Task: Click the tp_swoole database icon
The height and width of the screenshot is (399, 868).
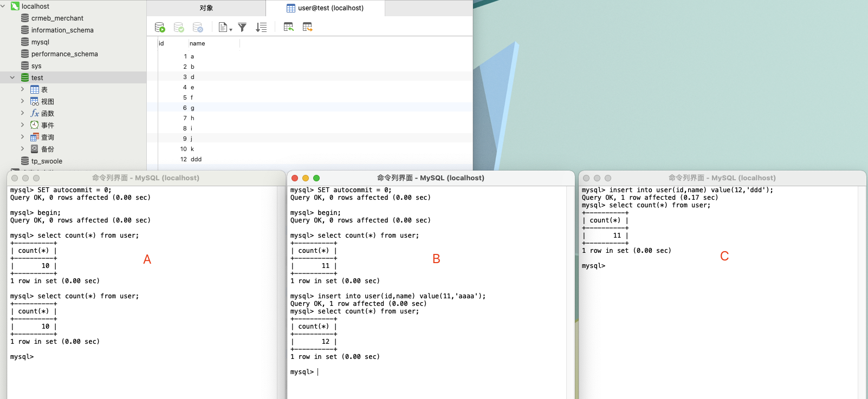Action: tap(25, 161)
